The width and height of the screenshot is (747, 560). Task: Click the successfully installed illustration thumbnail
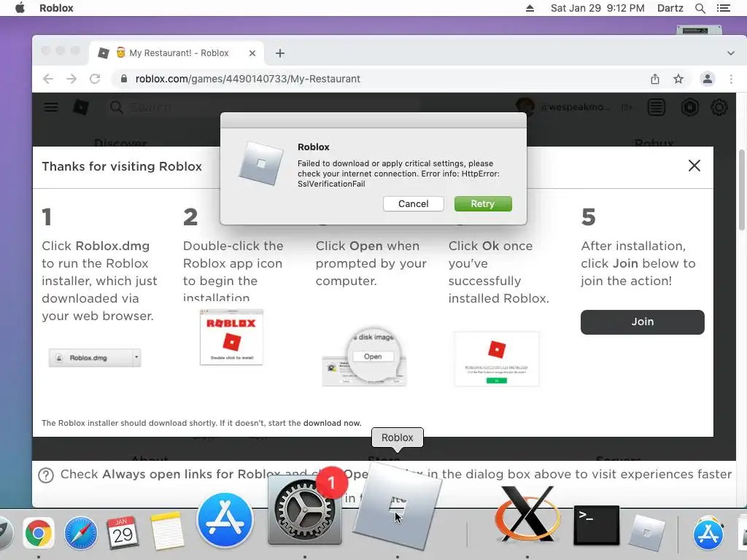pos(496,359)
